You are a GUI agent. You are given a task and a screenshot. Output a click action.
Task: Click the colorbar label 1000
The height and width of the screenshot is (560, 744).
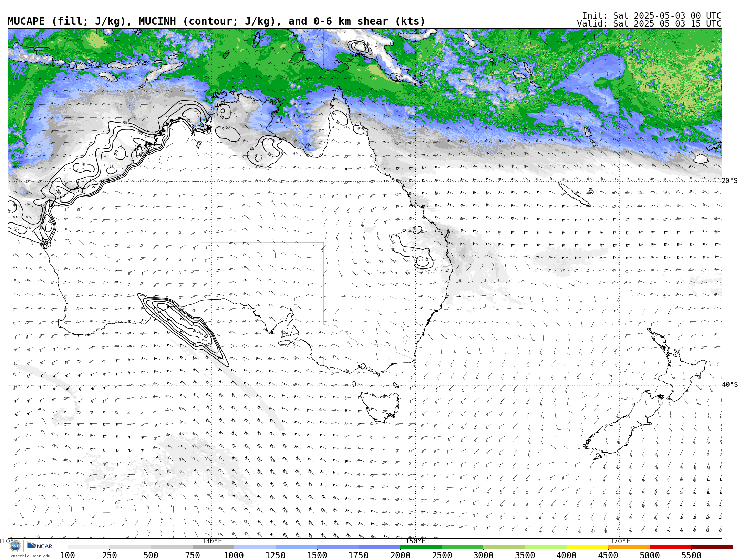pos(234,556)
